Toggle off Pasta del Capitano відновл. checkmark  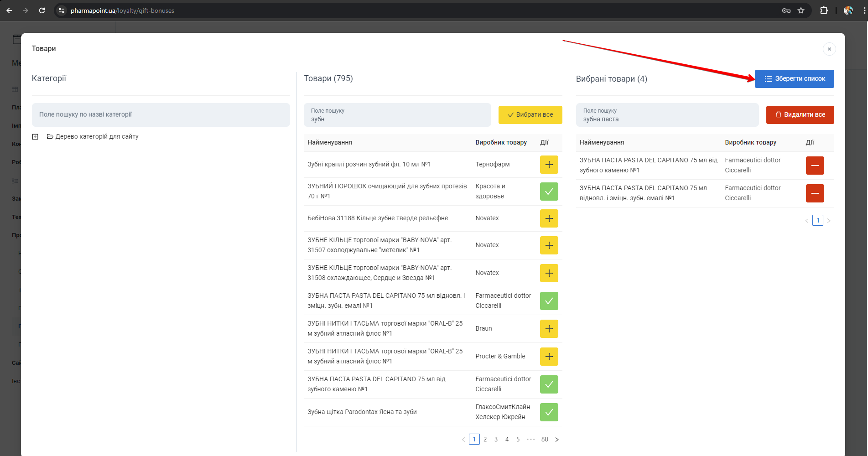549,301
